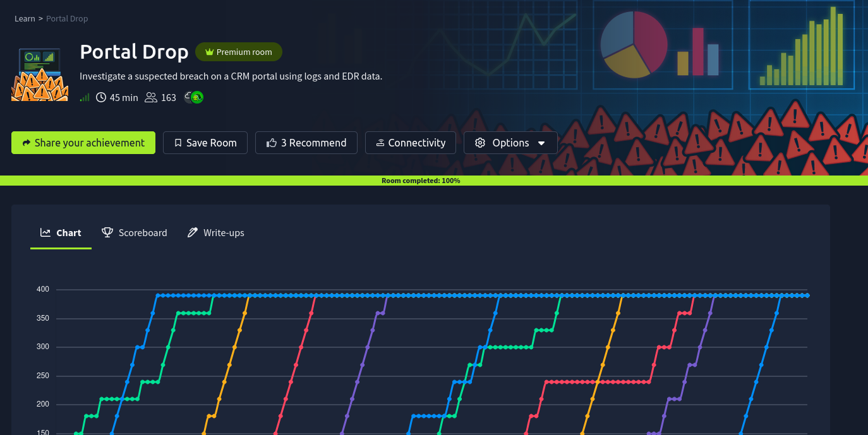Click the Room completed 100% progress bar
The image size is (868, 435).
tap(434, 181)
